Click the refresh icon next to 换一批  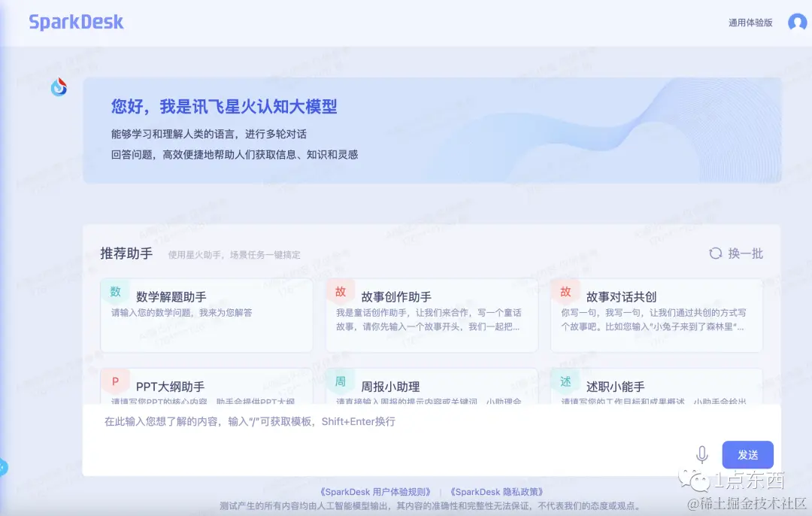click(x=714, y=253)
